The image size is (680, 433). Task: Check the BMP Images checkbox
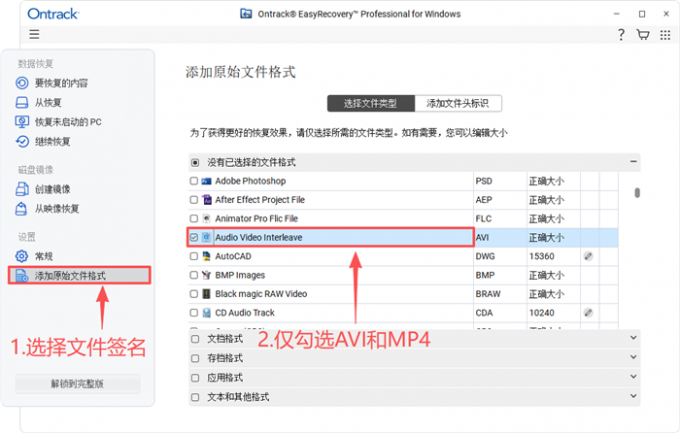[194, 275]
